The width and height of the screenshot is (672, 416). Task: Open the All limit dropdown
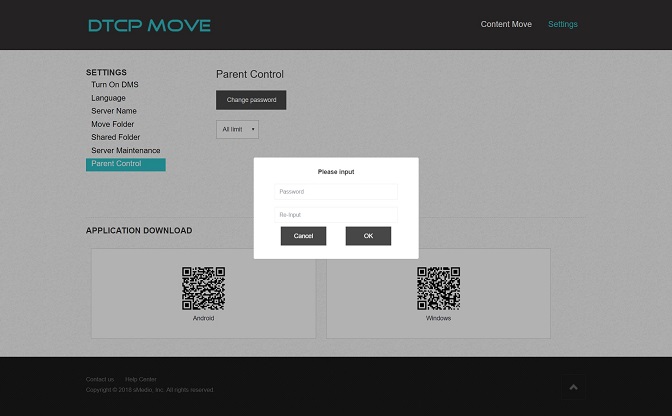(x=237, y=129)
